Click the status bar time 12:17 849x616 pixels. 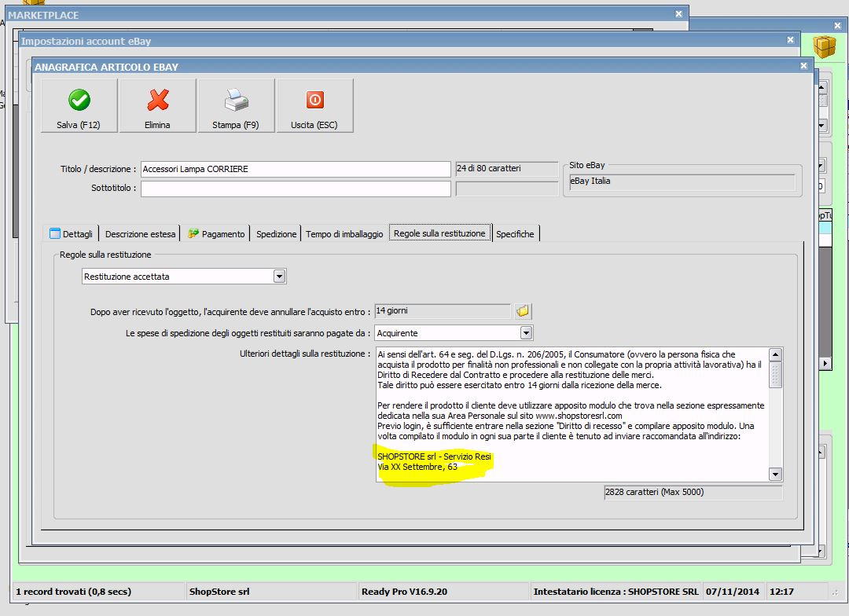[782, 592]
